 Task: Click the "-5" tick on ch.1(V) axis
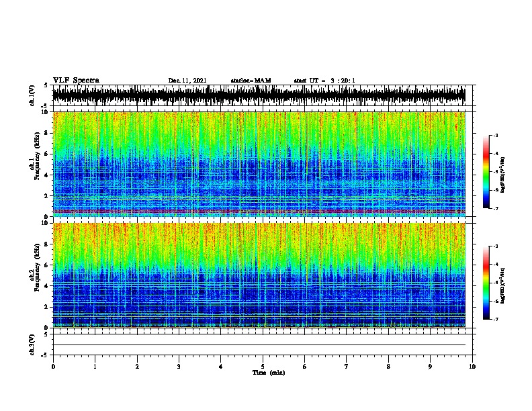pos(44,106)
